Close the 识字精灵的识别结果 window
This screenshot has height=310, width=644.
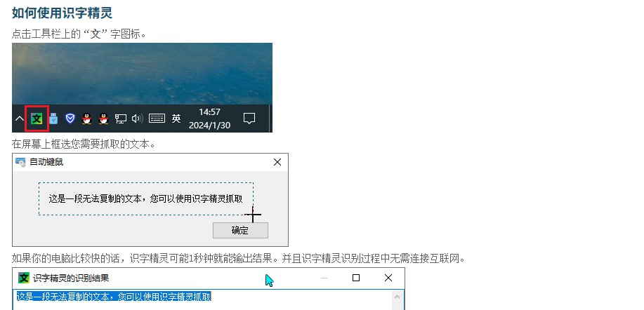pos(388,278)
